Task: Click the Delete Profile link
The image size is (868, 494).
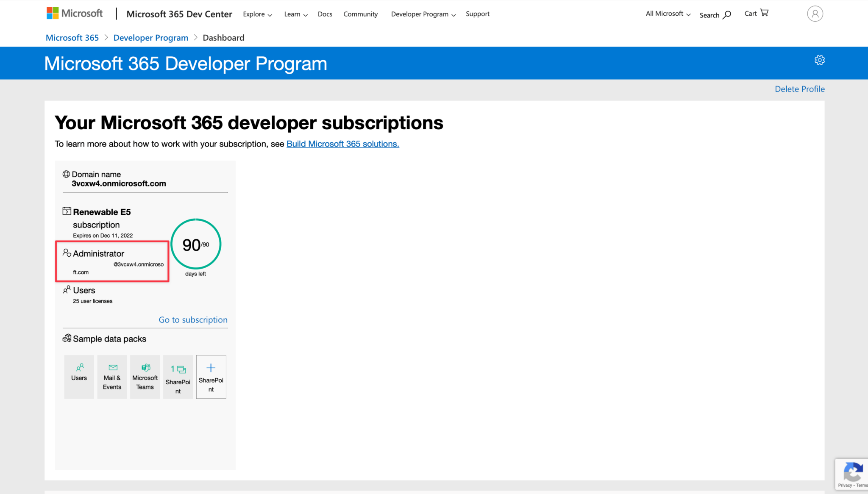Action: (800, 89)
